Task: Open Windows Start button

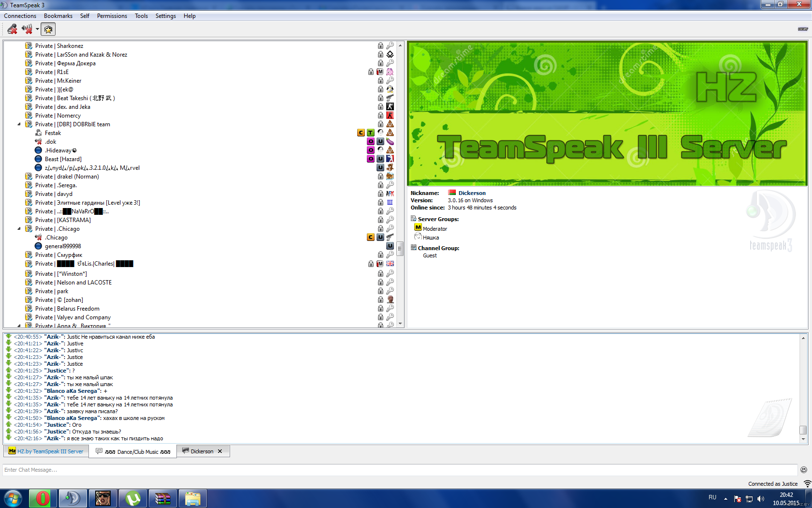Action: coord(13,498)
